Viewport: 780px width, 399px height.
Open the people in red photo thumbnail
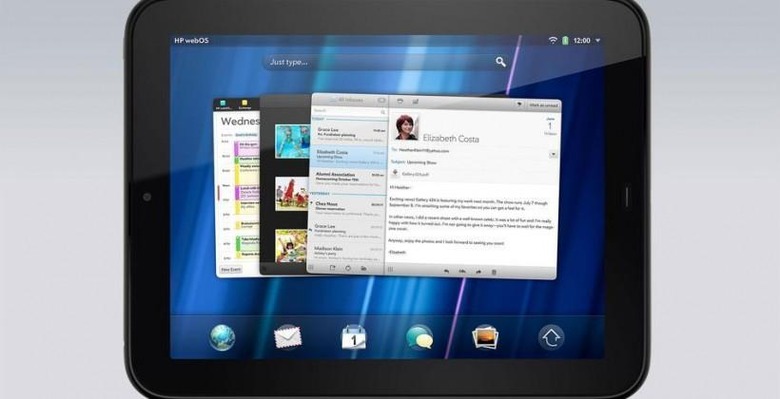click(x=292, y=194)
